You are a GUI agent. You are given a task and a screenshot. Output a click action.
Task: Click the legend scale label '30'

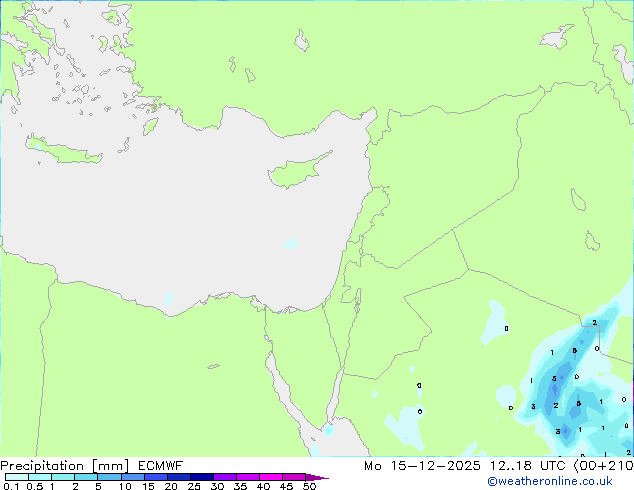tap(217, 486)
